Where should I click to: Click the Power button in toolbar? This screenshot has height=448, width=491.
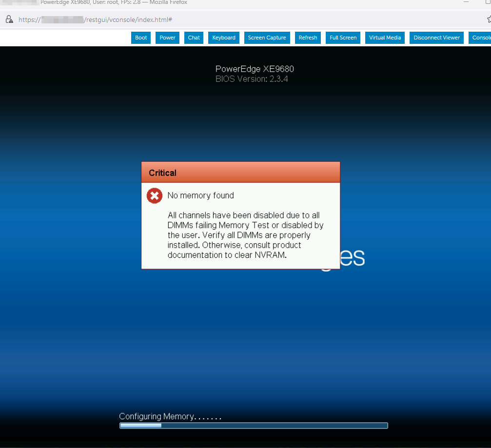167,38
